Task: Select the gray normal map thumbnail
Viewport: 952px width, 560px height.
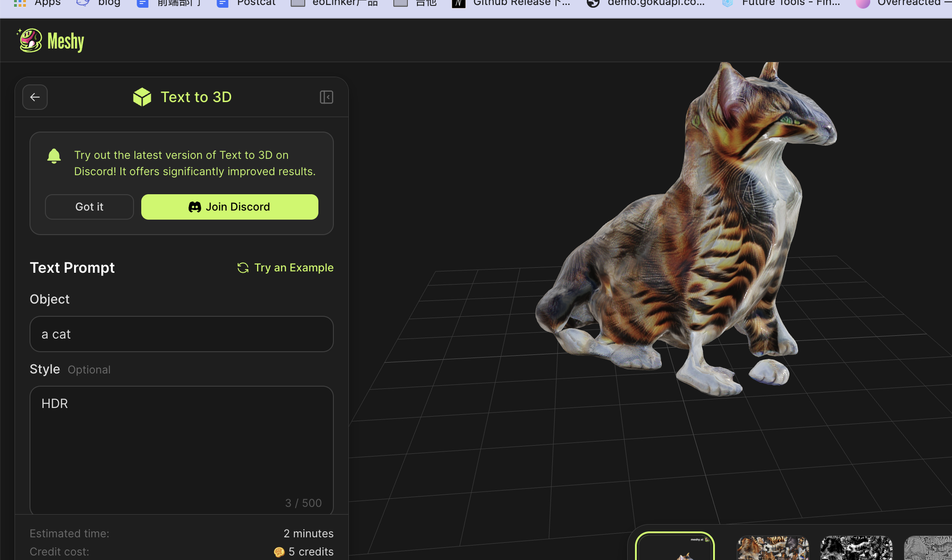Action: point(928,548)
